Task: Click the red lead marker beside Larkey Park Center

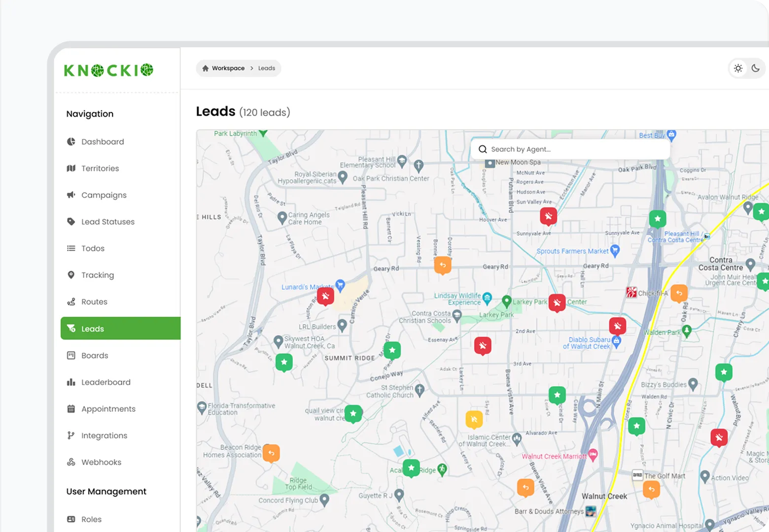Action: point(557,303)
